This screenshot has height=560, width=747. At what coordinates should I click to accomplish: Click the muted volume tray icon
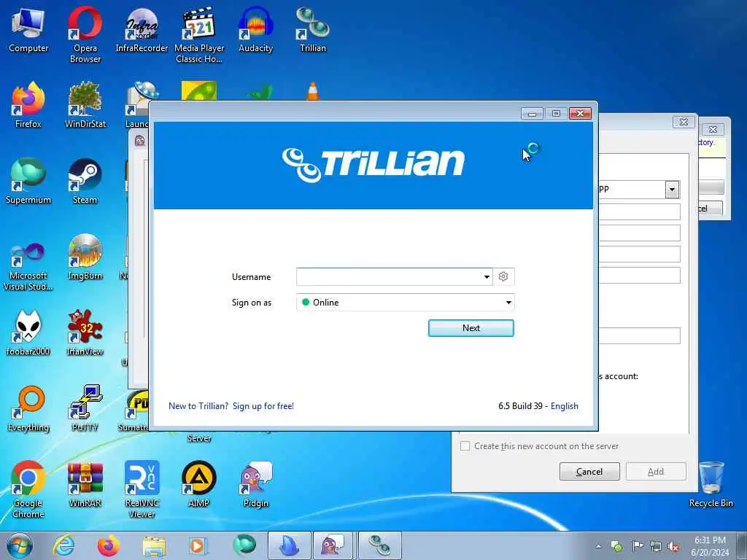(673, 546)
